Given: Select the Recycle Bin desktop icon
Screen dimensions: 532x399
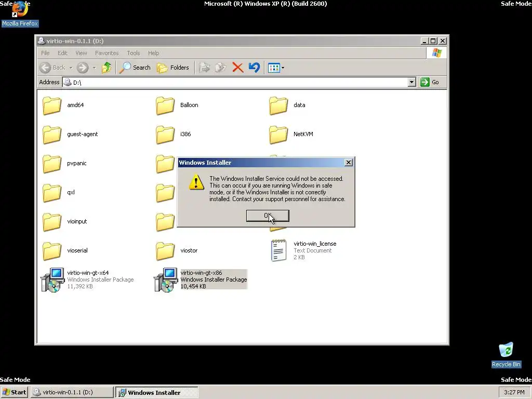Looking at the screenshot, I should click(506, 355).
